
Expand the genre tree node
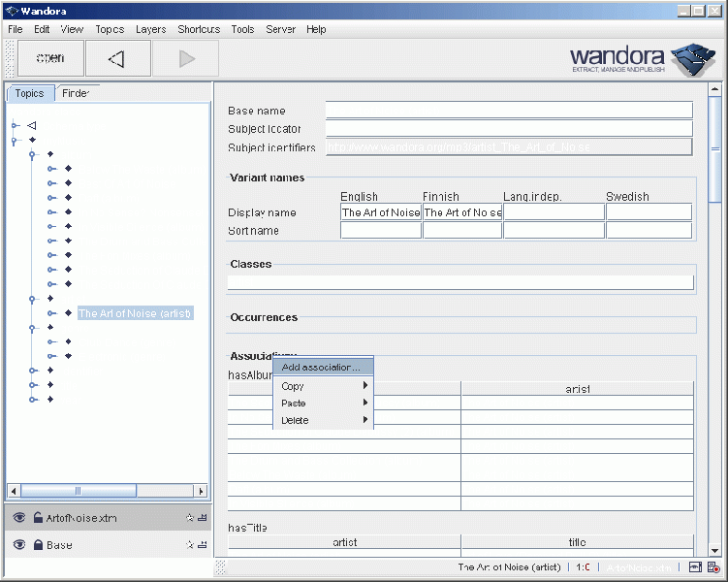point(34,329)
